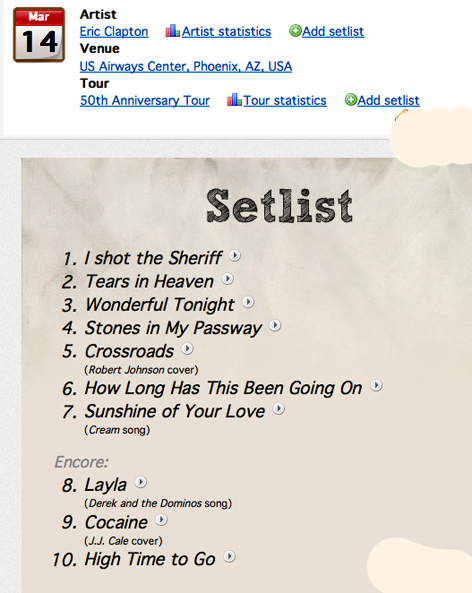
Task: Click the Artist statistics bar chart icon
Action: [172, 31]
